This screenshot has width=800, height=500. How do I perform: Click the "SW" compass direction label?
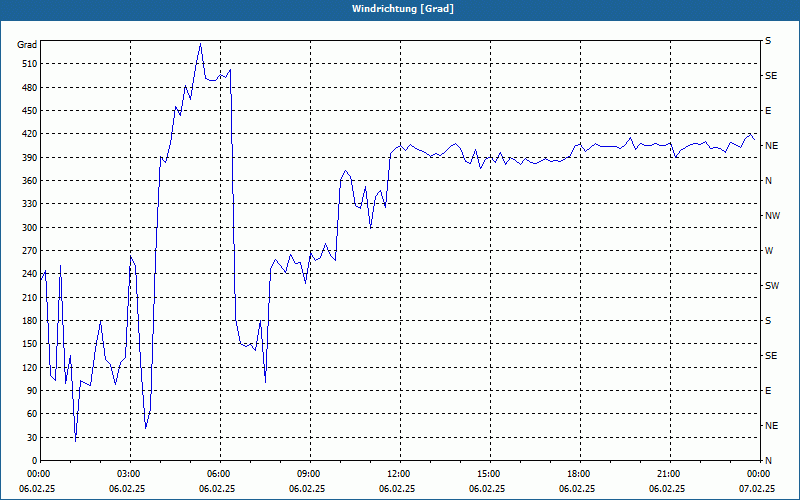click(772, 286)
